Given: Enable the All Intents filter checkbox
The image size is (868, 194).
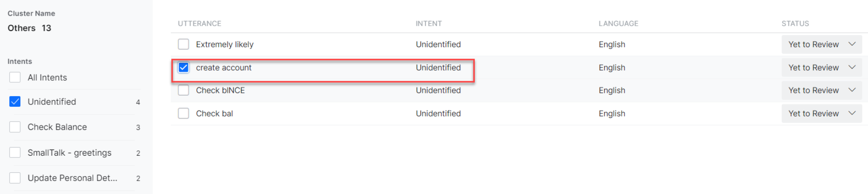Looking at the screenshot, I should (x=15, y=77).
